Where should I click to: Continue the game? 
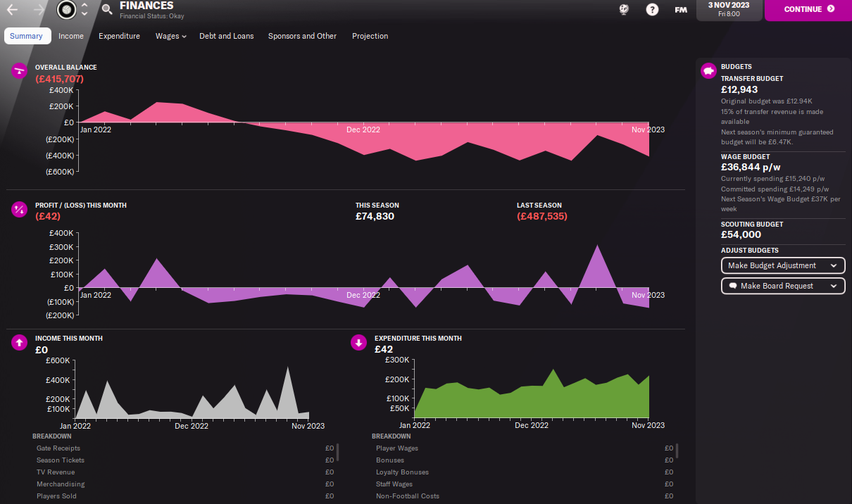[808, 10]
